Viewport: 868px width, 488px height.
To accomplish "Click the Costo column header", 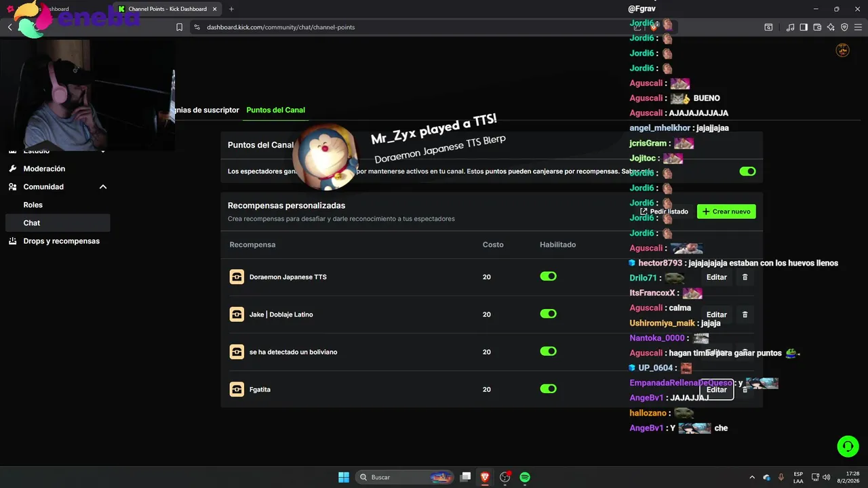I will tap(493, 244).
